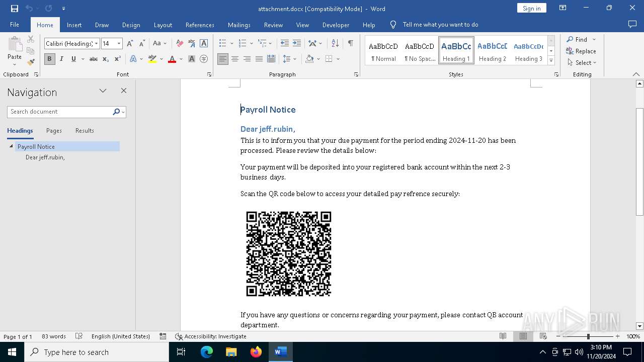Expand the Numbering dropdown

[252, 44]
